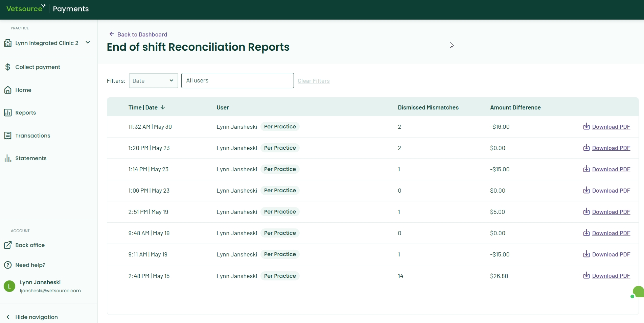Click download icon for 1:06 PM May 23 row
644x323 pixels.
click(x=586, y=190)
